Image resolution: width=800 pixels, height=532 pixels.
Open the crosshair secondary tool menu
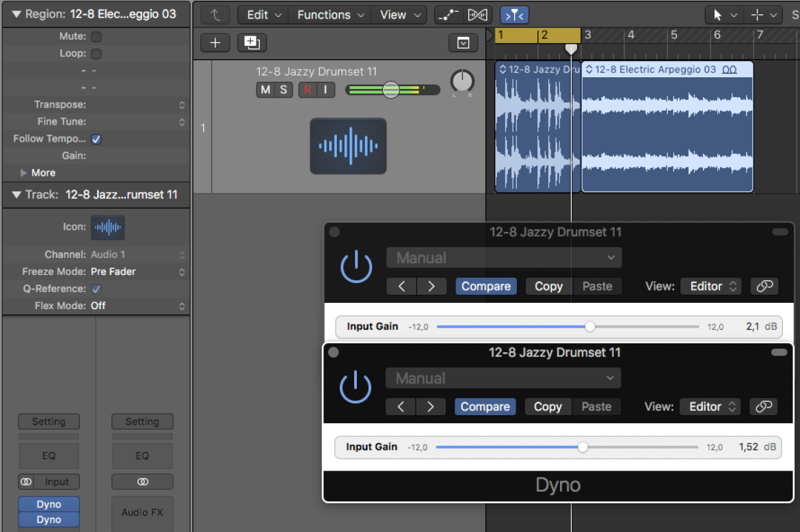764,15
